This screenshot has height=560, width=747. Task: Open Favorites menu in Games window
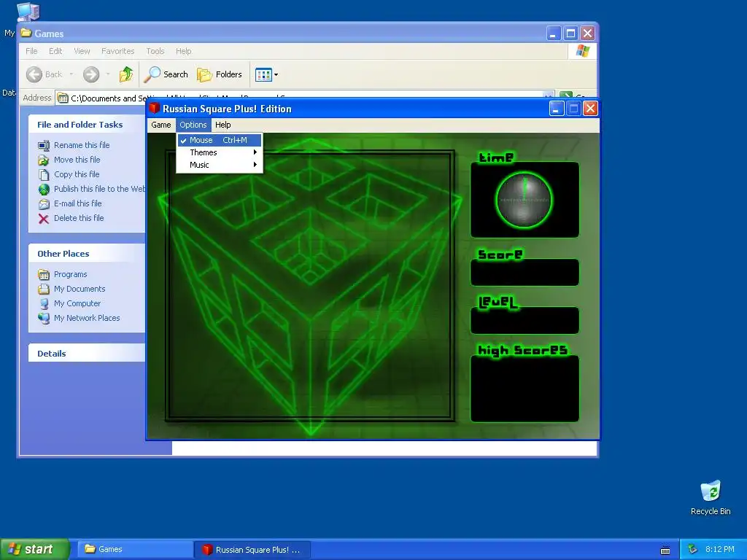(117, 51)
